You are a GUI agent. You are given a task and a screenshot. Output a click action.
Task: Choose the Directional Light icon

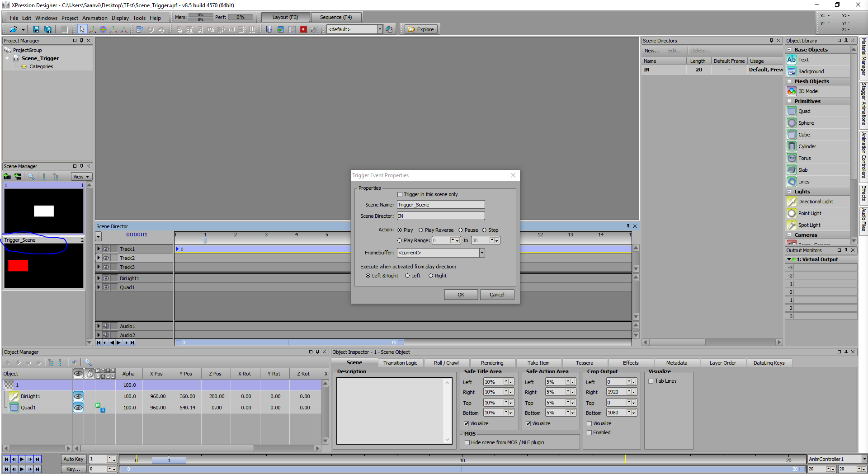(792, 202)
